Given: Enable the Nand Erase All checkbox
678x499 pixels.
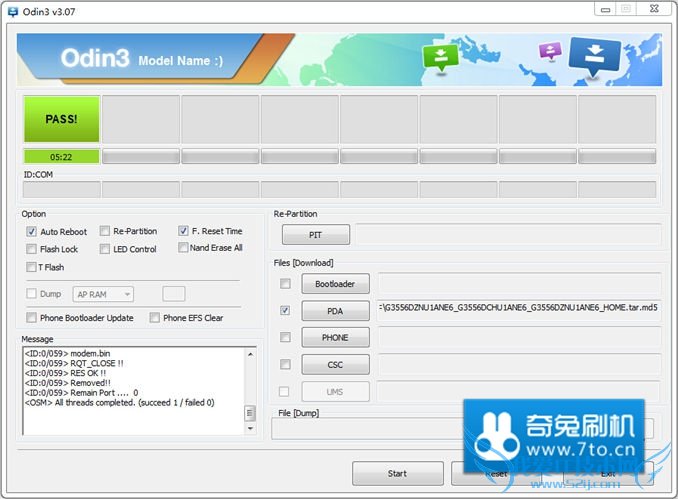Looking at the screenshot, I should click(183, 247).
